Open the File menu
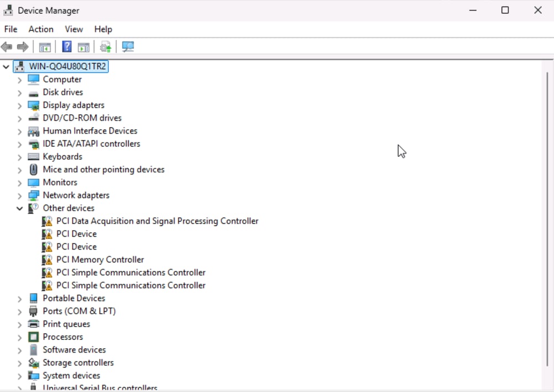Image resolution: width=554 pixels, height=392 pixels. pyautogui.click(x=10, y=29)
